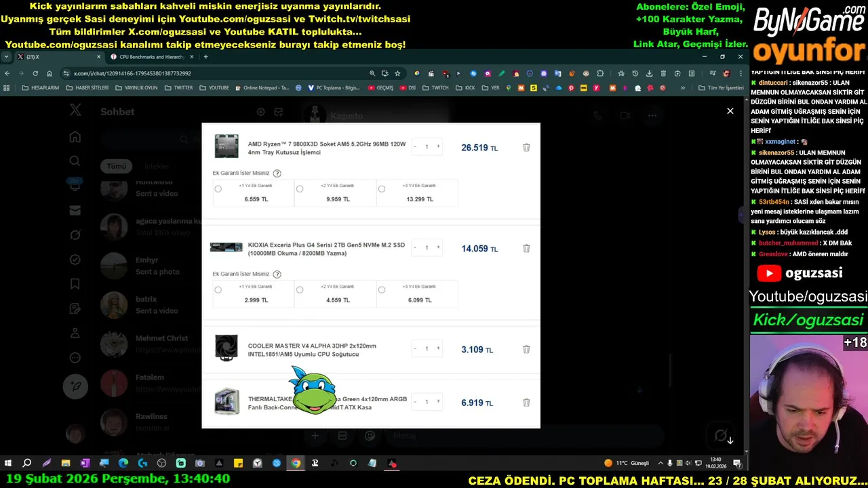Open more options in chat header
Viewport: 868px width, 488px height.
click(652, 116)
